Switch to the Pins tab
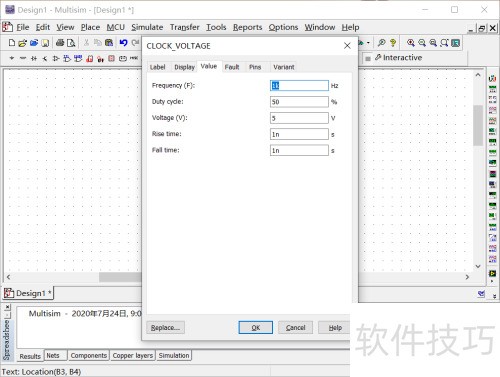This screenshot has width=500, height=377. point(255,67)
